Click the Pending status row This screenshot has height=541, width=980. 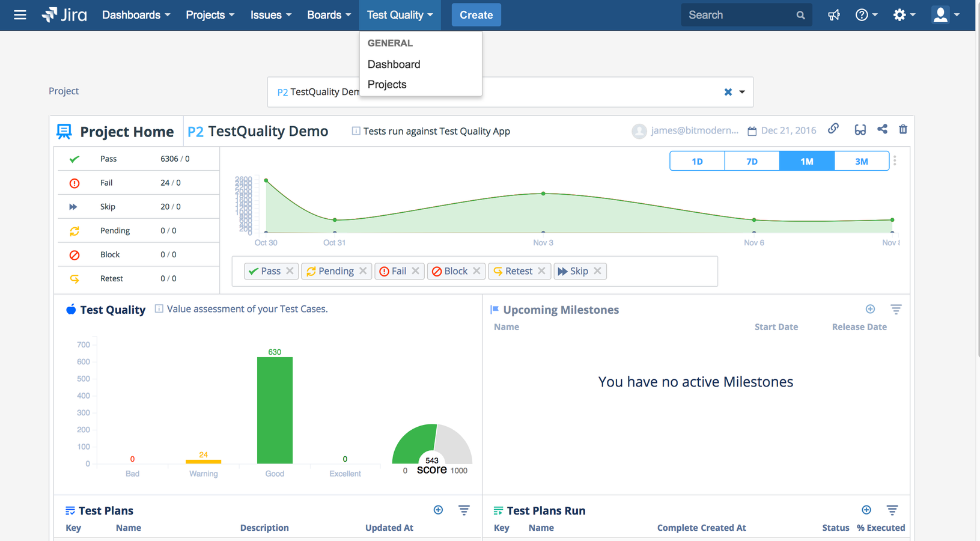(138, 231)
